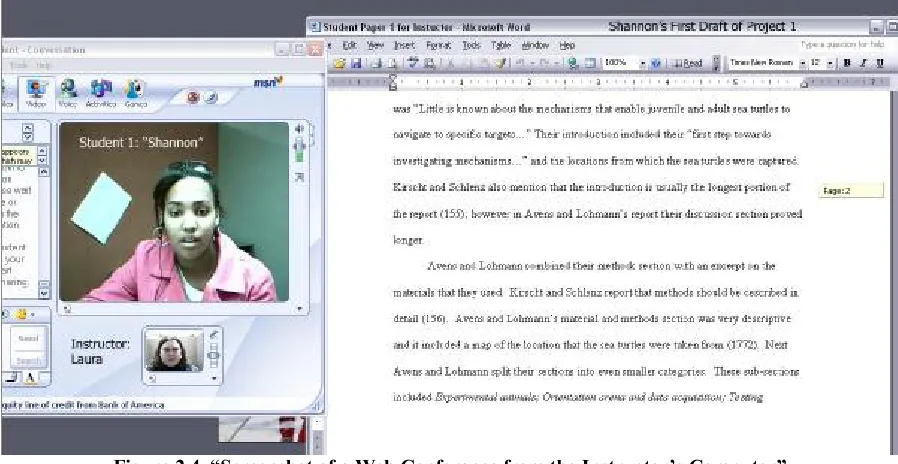This screenshot has width=898, height=464.
Task: Click the Spelling and Grammar icon
Action: (x=413, y=64)
